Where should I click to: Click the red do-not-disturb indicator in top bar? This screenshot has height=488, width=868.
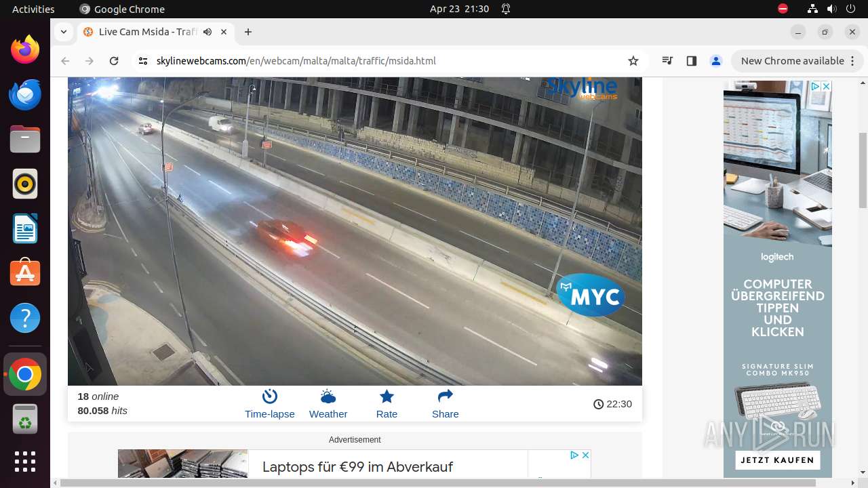coord(783,9)
